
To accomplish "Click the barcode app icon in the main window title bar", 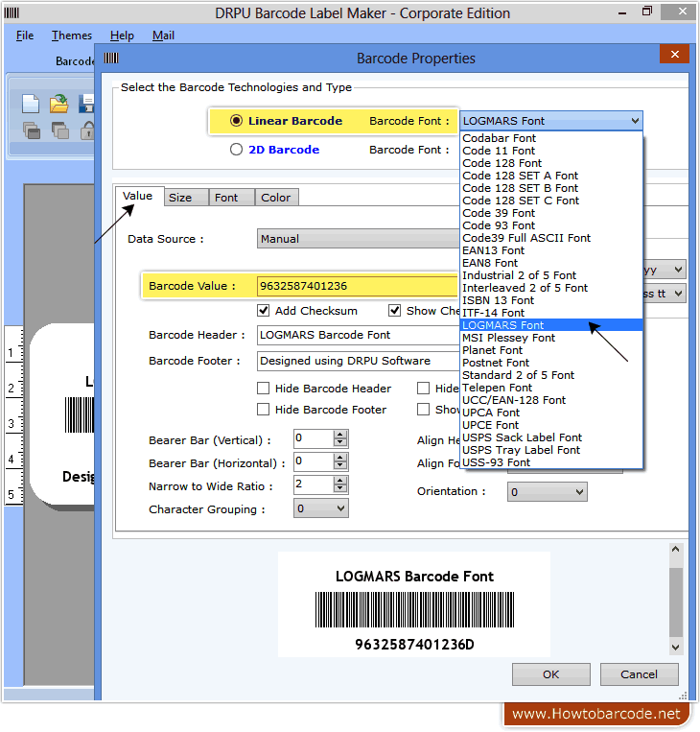I will (12, 12).
